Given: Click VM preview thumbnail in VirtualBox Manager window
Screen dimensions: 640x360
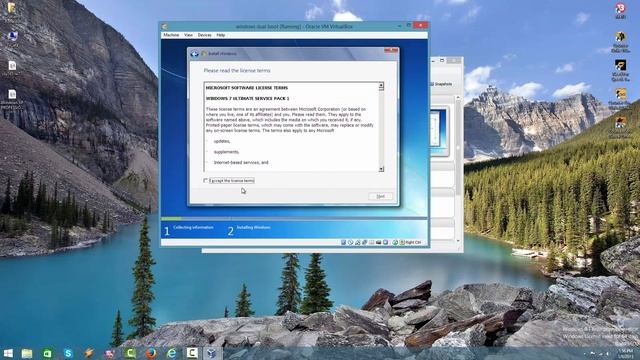Looking at the screenshot, I should [440, 131].
